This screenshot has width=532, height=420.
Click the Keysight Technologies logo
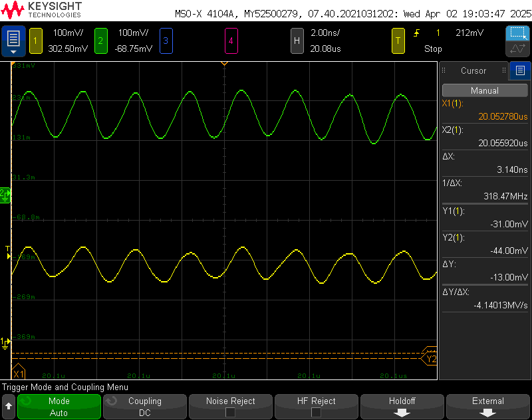tap(41, 10)
